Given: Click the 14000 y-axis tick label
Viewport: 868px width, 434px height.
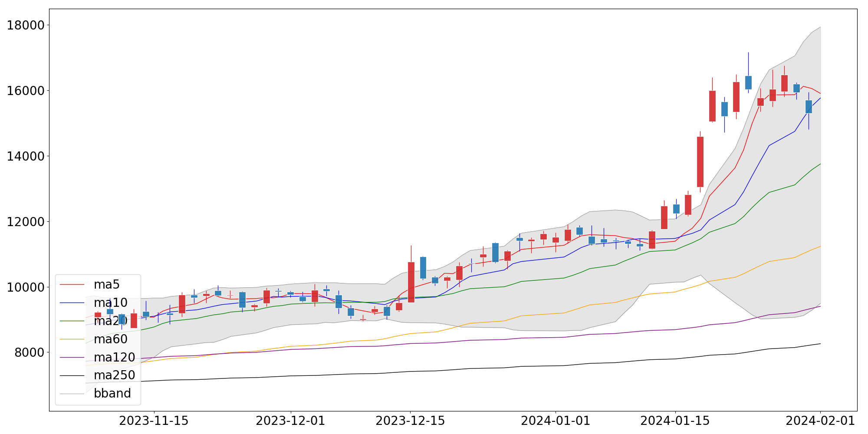Looking at the screenshot, I should click(26, 156).
